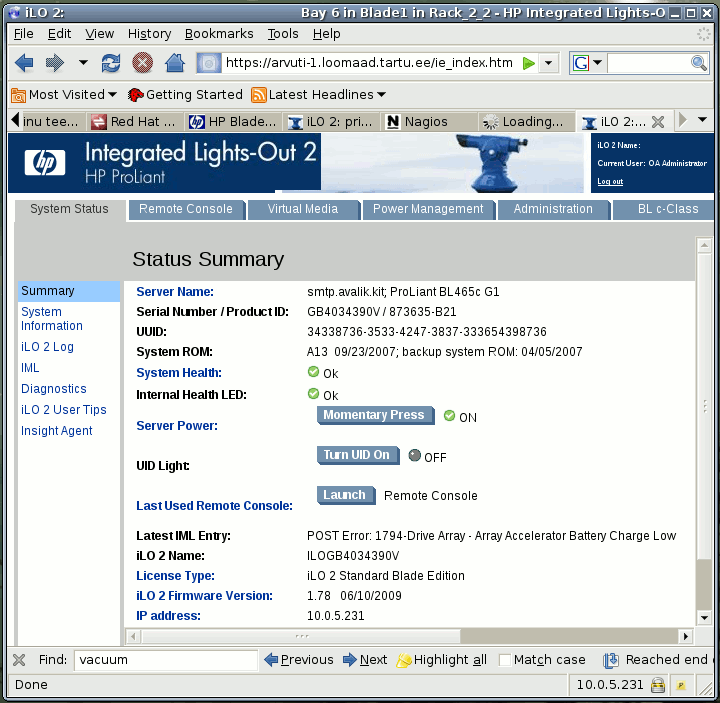Viewport: 720px width, 703px height.
Task: Select the System Status tab
Action: (x=69, y=209)
